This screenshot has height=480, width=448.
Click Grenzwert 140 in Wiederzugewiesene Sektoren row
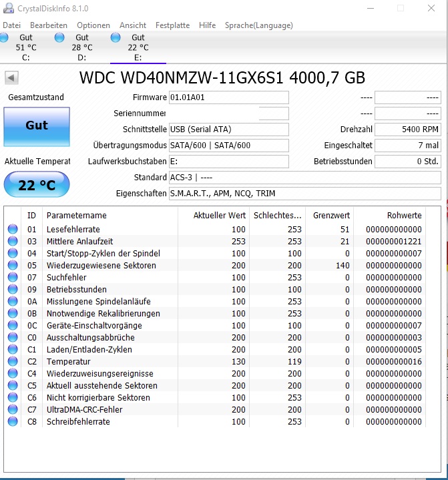(343, 266)
